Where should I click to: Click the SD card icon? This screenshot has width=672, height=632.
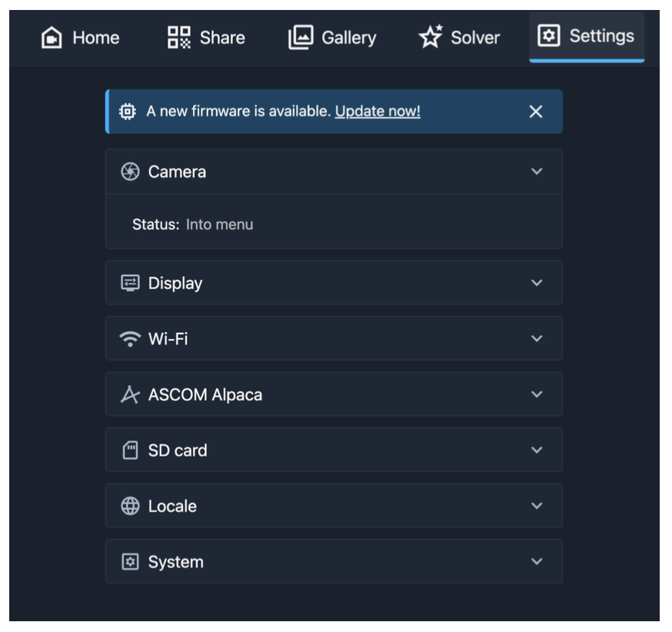point(130,451)
